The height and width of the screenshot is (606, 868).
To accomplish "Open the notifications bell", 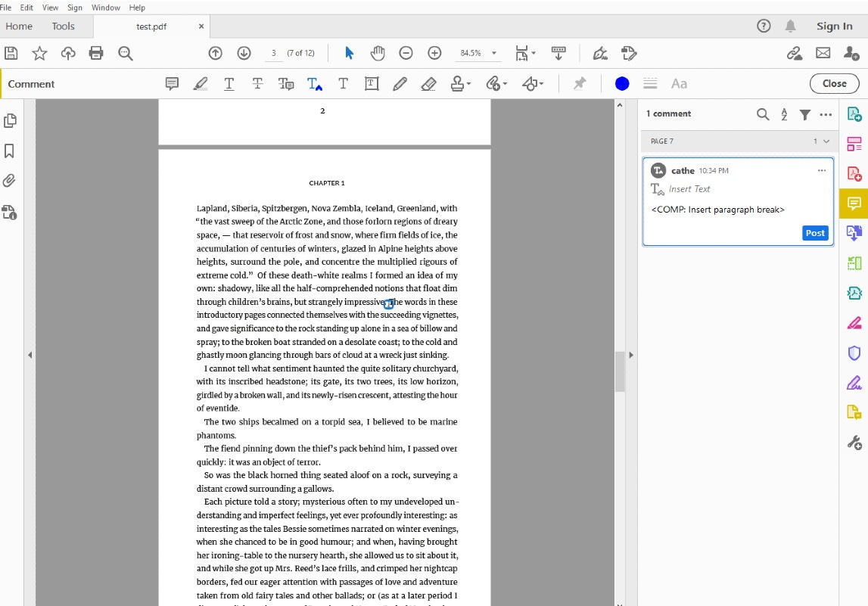I will pyautogui.click(x=791, y=26).
